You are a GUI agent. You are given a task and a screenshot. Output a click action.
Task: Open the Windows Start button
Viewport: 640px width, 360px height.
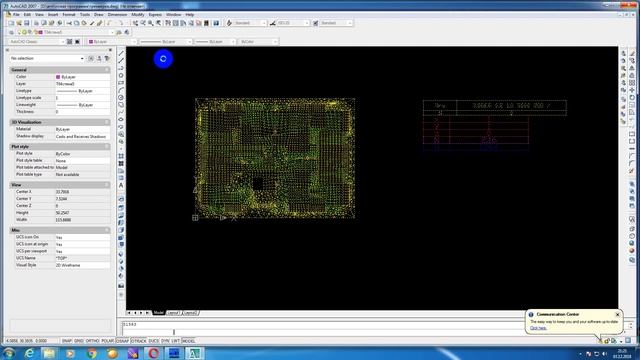tap(9, 353)
